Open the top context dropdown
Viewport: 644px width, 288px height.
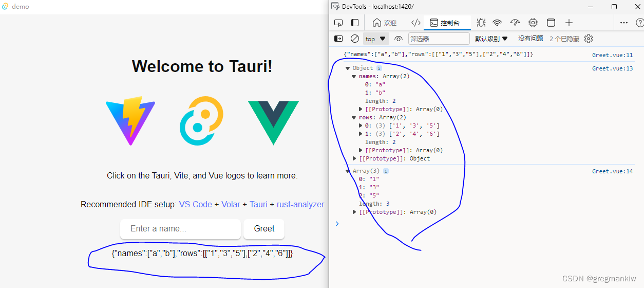pos(375,39)
